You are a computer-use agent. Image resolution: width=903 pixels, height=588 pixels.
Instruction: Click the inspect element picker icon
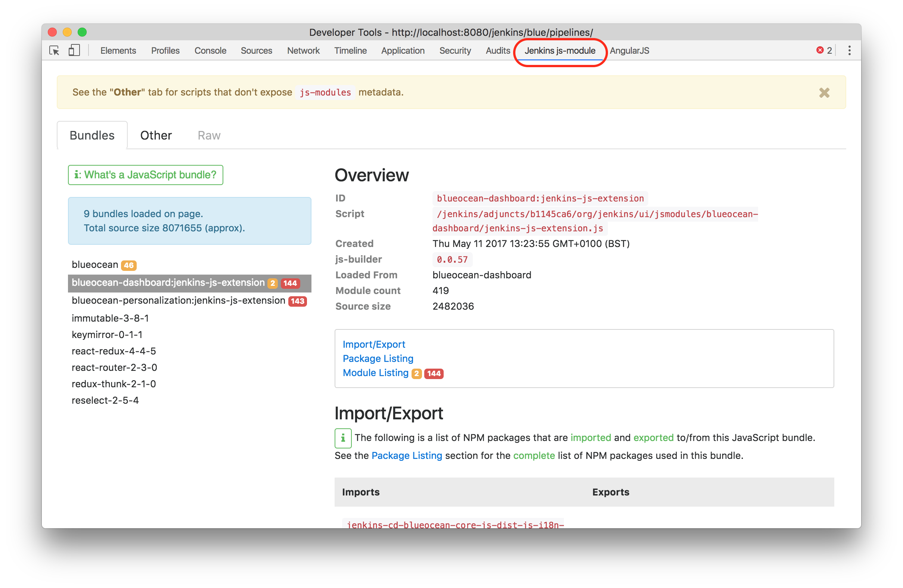(x=55, y=50)
